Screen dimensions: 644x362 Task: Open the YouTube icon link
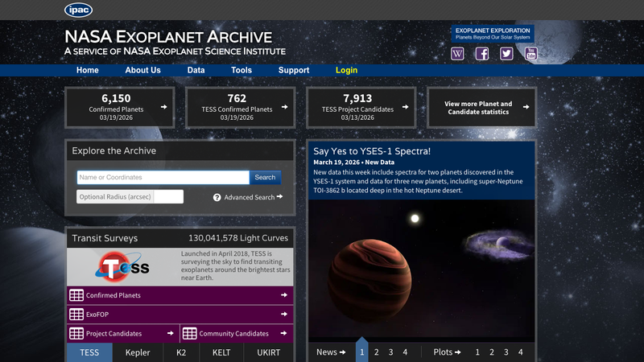tap(531, 53)
